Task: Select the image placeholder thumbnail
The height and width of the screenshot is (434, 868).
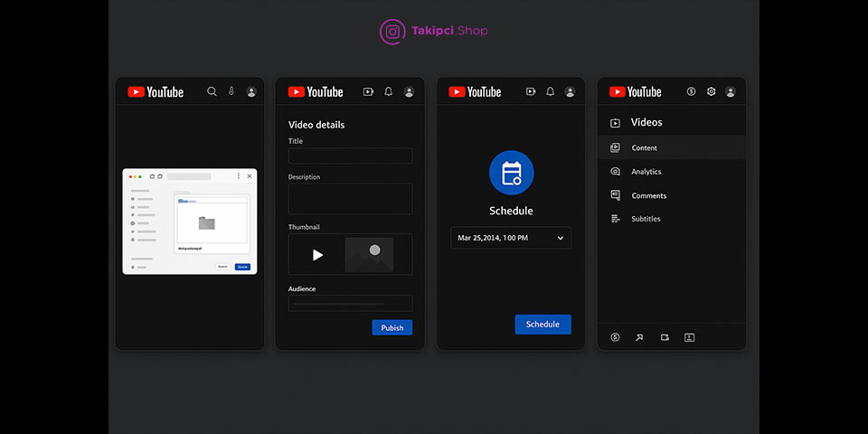Action: [369, 255]
